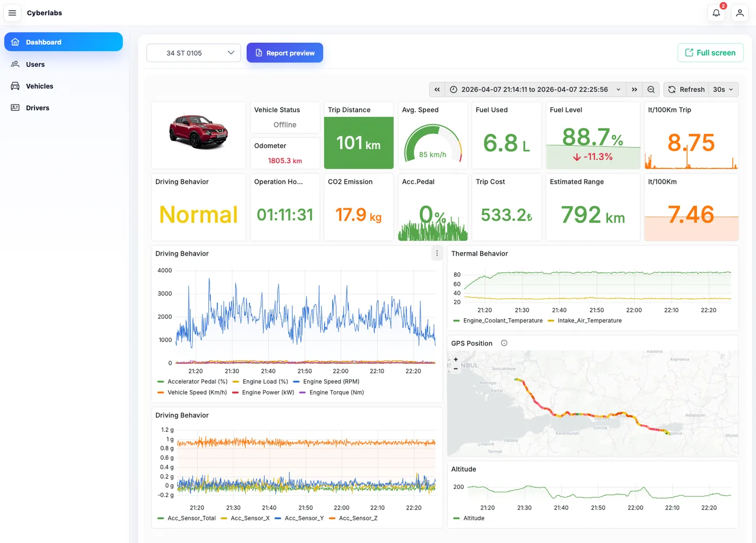
Task: Toggle Engine Speed (RPM) legend series
Action: (x=326, y=381)
